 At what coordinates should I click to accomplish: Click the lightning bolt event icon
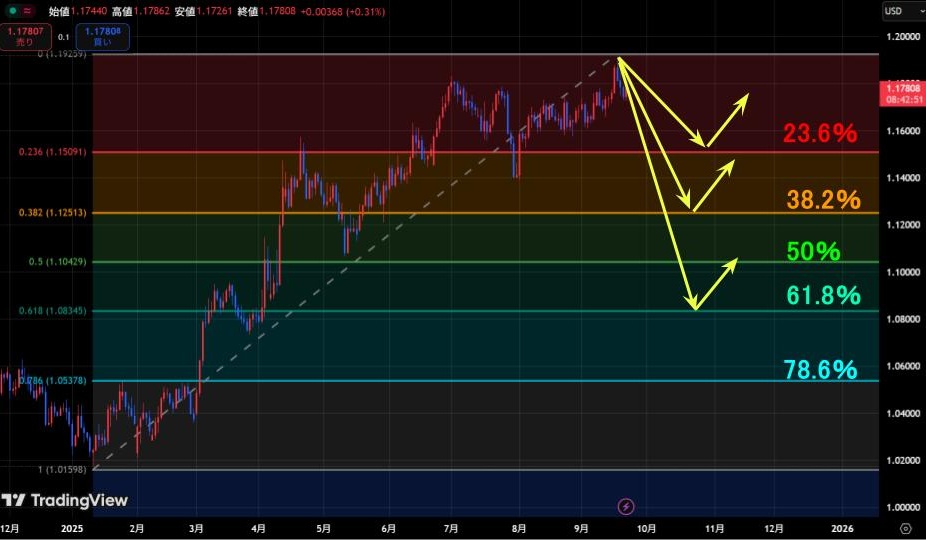click(627, 507)
